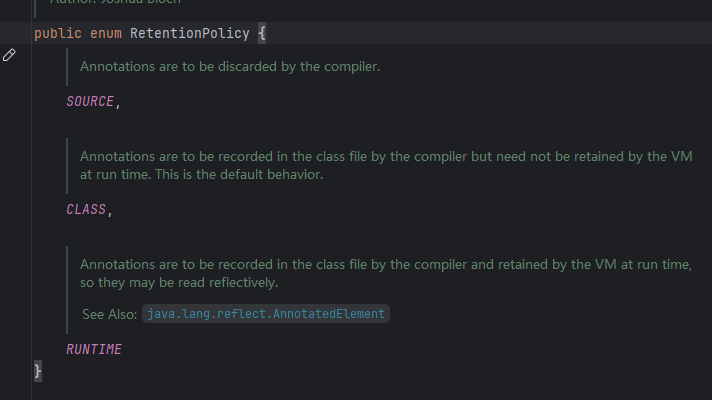Open the java.lang.reflect.AnnotatedElement link
Viewport: 712px width, 400px height.
coord(266,314)
